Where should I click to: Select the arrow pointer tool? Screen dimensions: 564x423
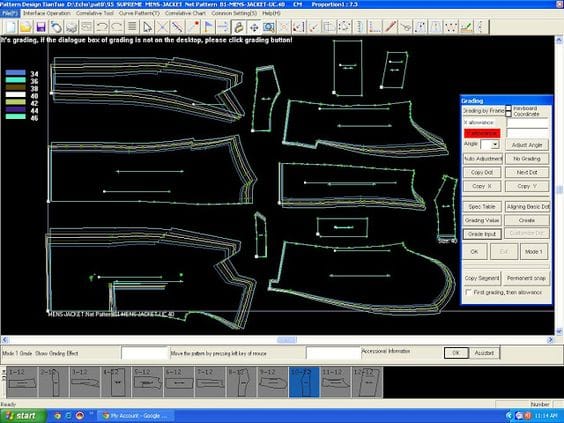coord(147,27)
